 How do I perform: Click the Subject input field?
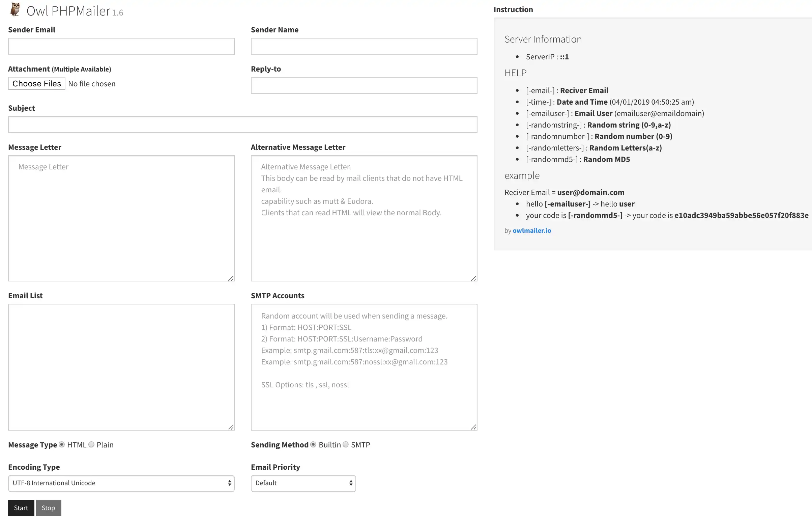tap(243, 124)
